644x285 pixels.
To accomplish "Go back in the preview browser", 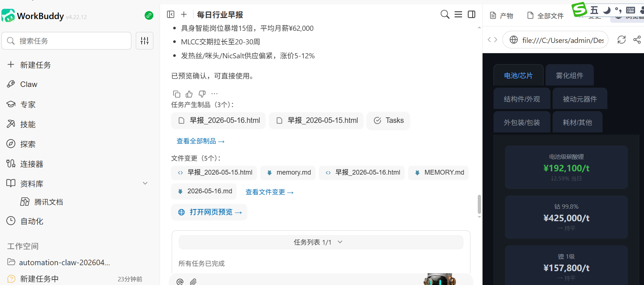I will point(489,40).
